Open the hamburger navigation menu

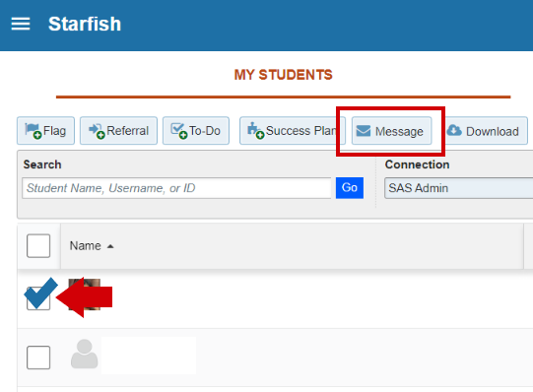tap(21, 24)
